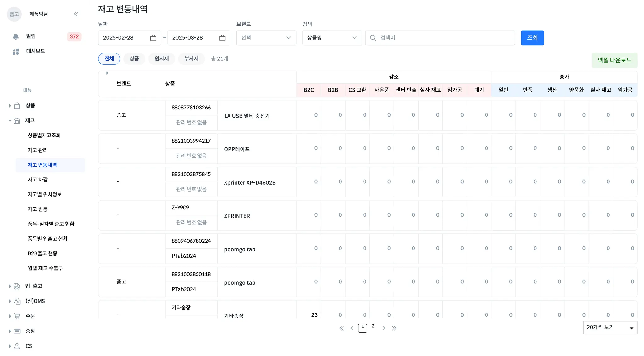Select the 원자재 filter chip
Viewport: 644px width, 356px height.
pyautogui.click(x=162, y=59)
